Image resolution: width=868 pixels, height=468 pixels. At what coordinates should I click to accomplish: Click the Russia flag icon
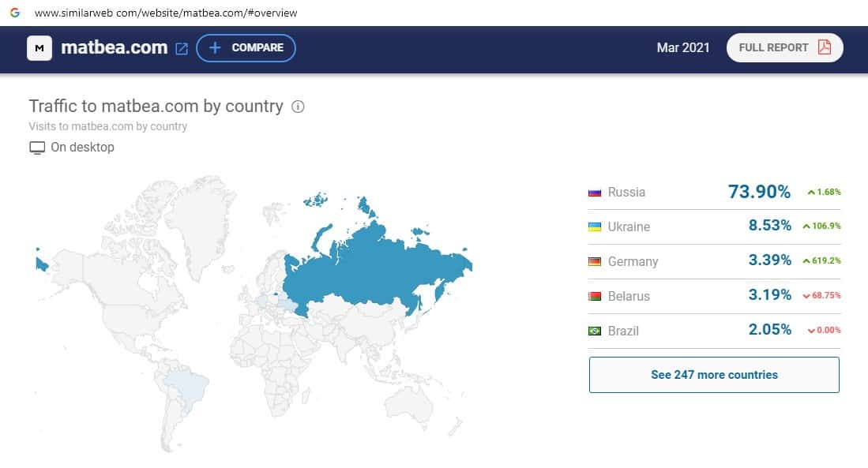[x=595, y=193]
